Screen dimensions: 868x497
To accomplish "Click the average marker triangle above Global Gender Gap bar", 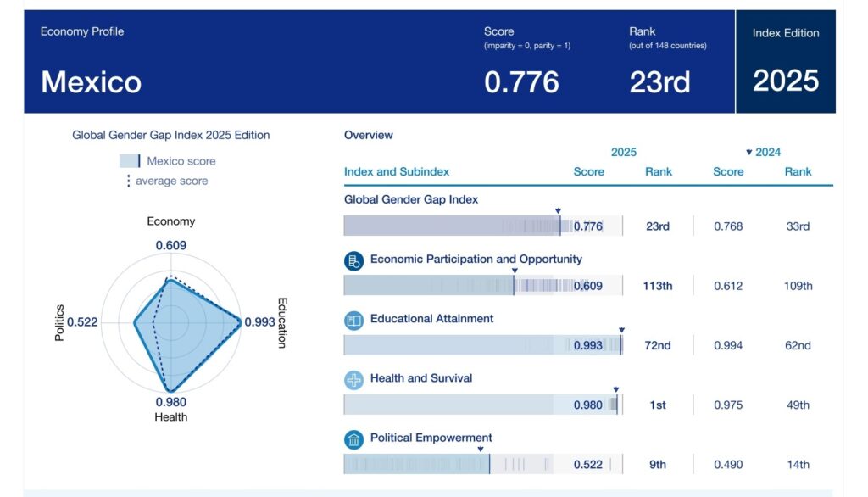I will point(558,210).
